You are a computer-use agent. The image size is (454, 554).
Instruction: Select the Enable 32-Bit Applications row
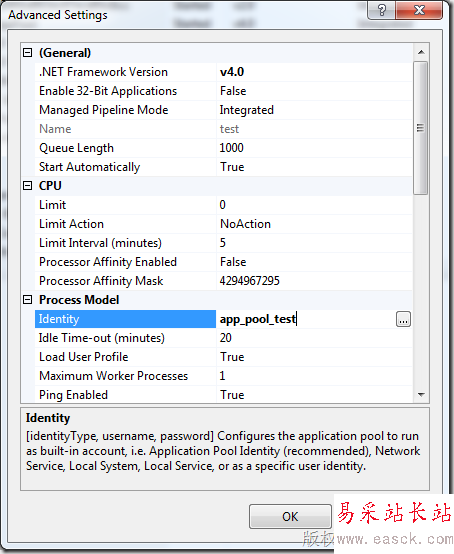pyautogui.click(x=223, y=91)
